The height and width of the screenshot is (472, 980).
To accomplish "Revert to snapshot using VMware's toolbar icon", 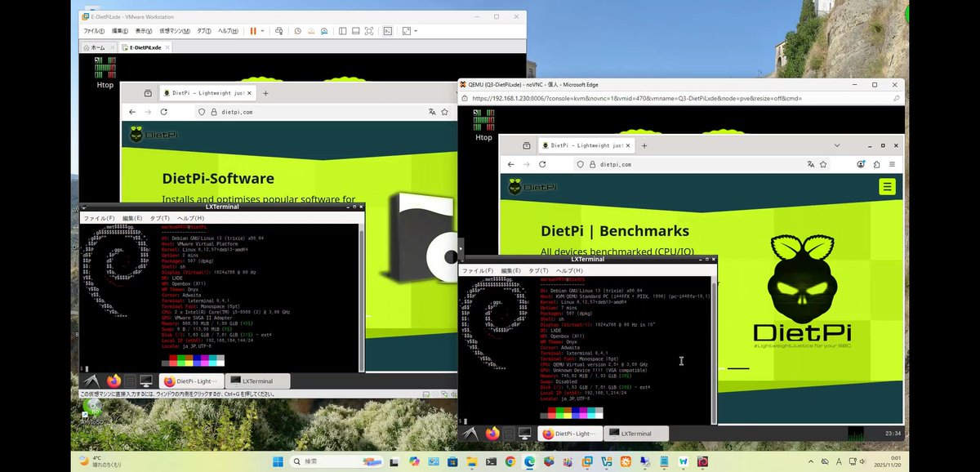I will 311,31.
